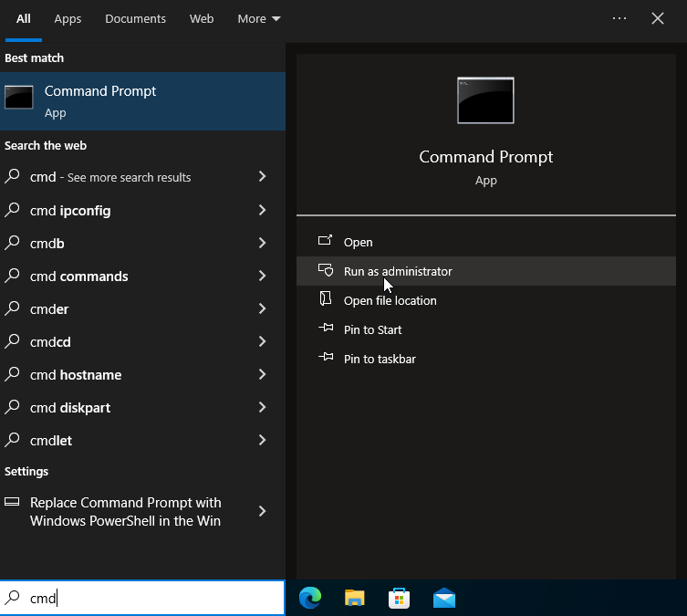
Task: Select Open in the Command Prompt actions
Action: click(486, 242)
